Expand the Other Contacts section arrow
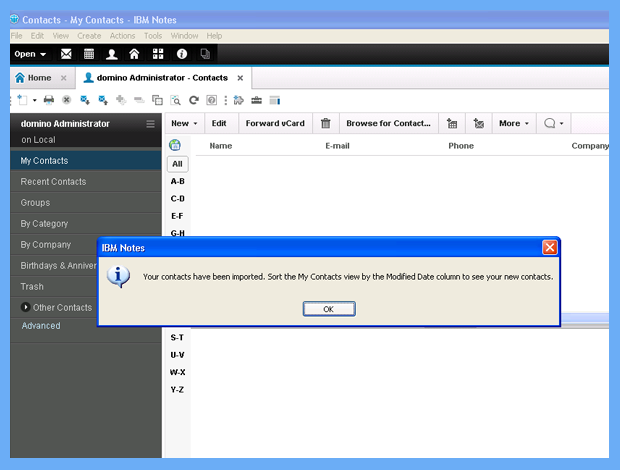The height and width of the screenshot is (470, 620). [25, 307]
